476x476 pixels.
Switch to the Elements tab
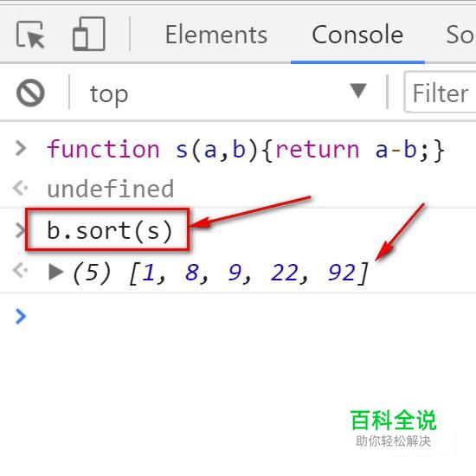click(216, 35)
